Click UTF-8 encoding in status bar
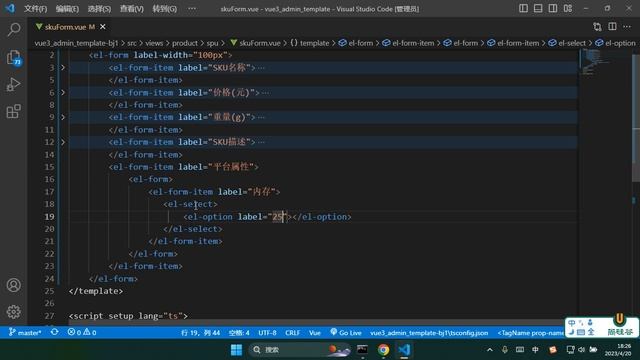Screen dimensions: 640x360 tap(267, 333)
